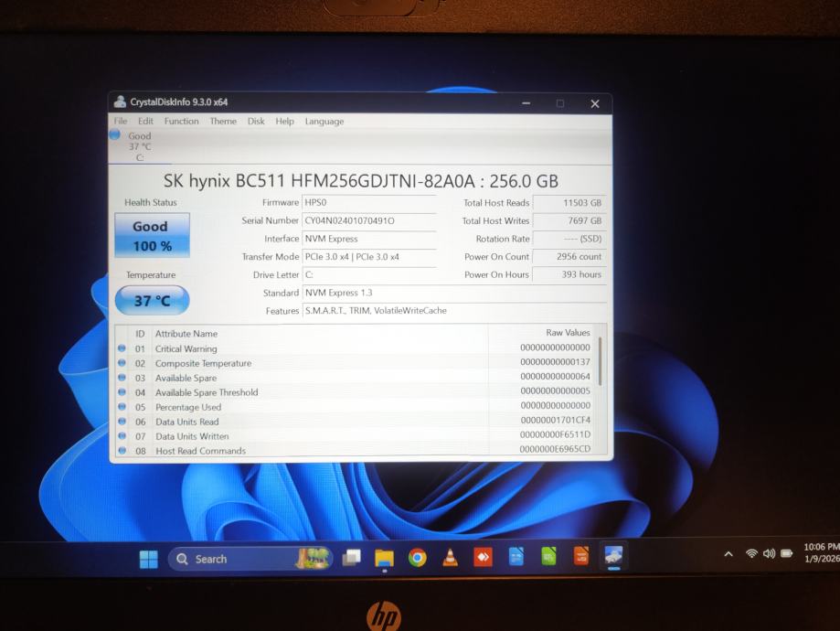The height and width of the screenshot is (631, 840).
Task: Select the Available Spare Threshold row
Action: (356, 392)
